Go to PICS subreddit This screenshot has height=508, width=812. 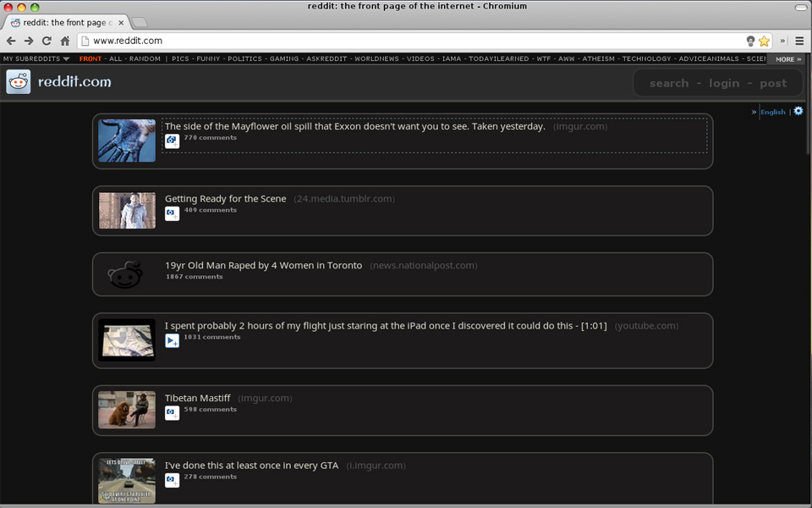[x=180, y=59]
